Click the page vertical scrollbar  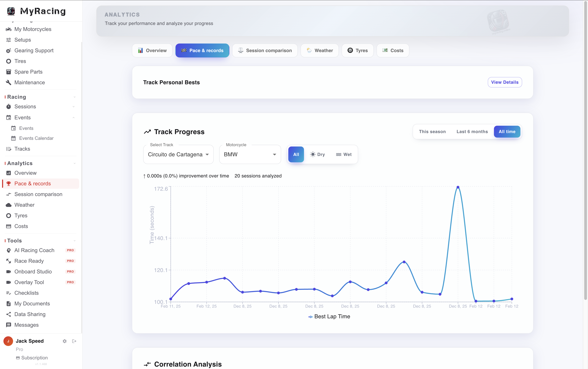[x=585, y=150]
